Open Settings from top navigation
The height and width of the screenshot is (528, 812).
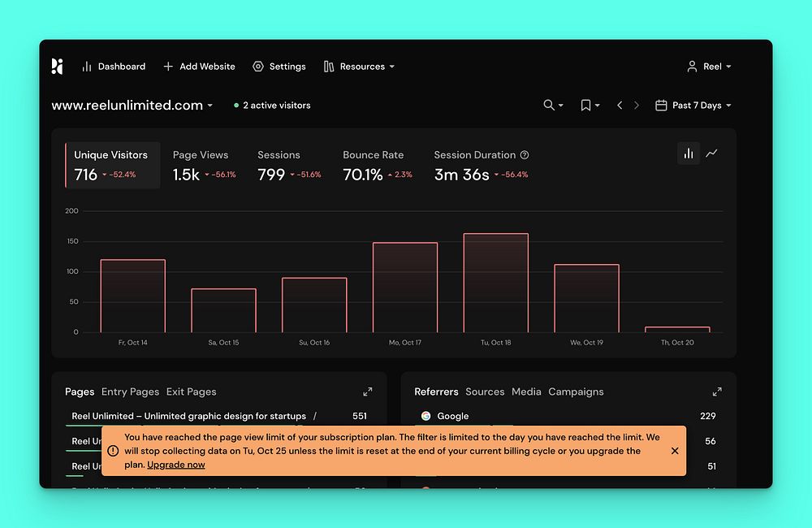279,67
